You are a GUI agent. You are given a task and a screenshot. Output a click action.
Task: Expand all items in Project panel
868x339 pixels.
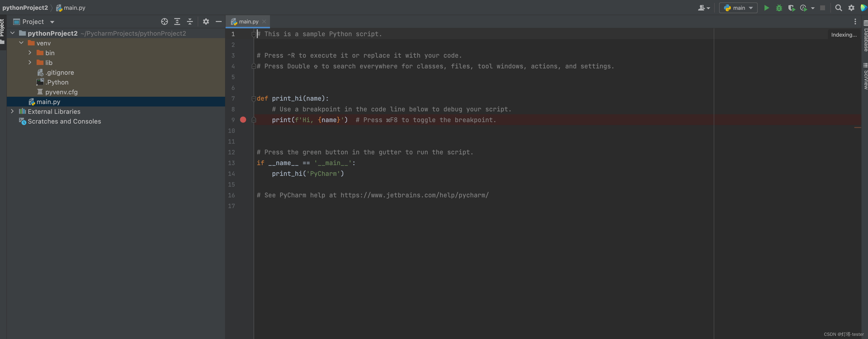(177, 21)
